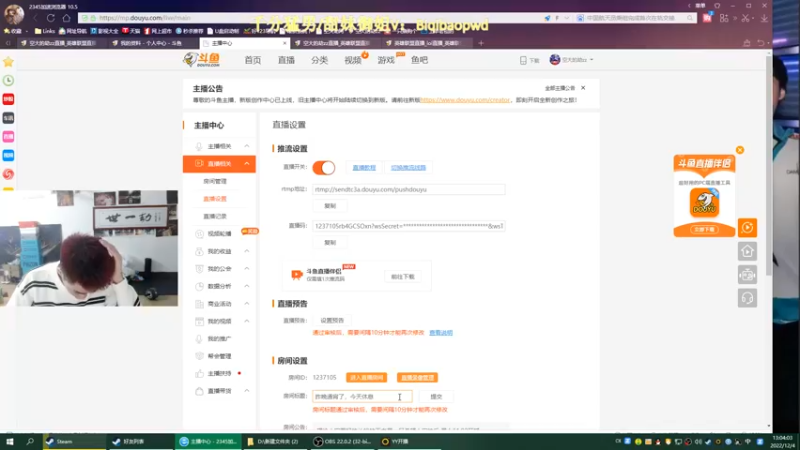The image size is (800, 450).
Task: Go to 视频 in the top navigation
Action: (353, 60)
